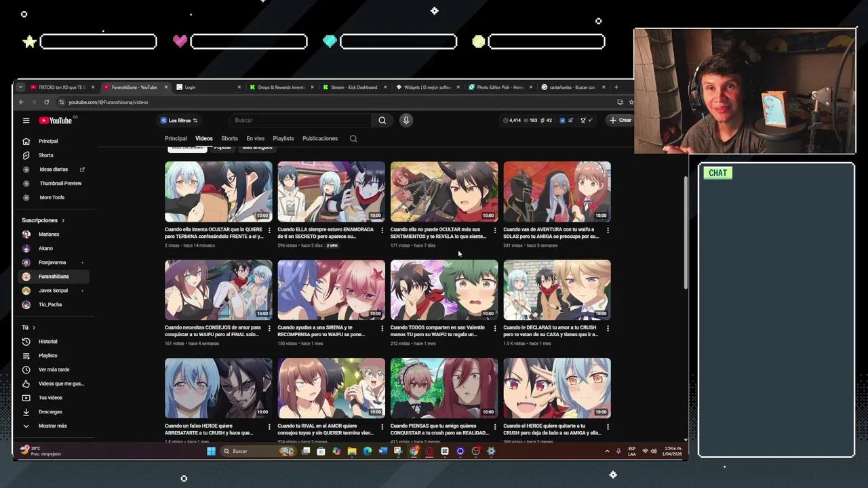Open 'Videos que me gus...' in the sidebar
Image resolution: width=868 pixels, height=488 pixels.
(x=54, y=384)
